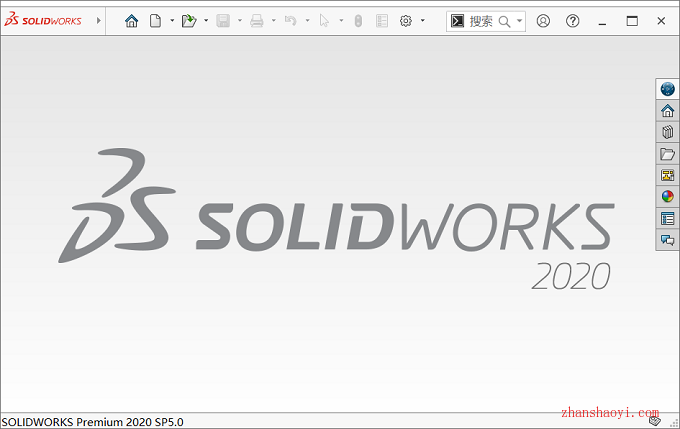Click the status bar tag icon
The height and width of the screenshot is (429, 680).
coord(654,420)
